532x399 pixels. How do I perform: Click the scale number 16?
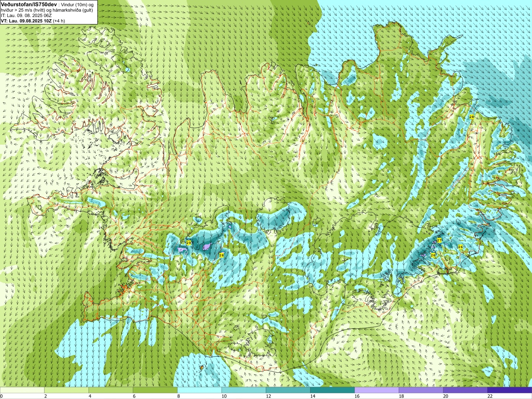(357, 396)
